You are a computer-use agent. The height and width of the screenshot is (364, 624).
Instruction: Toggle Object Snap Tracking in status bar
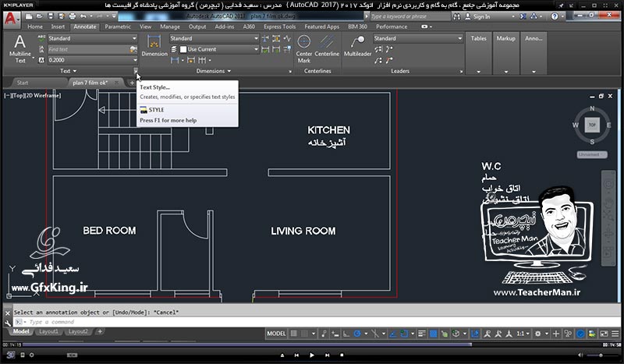pyautogui.click(x=393, y=334)
